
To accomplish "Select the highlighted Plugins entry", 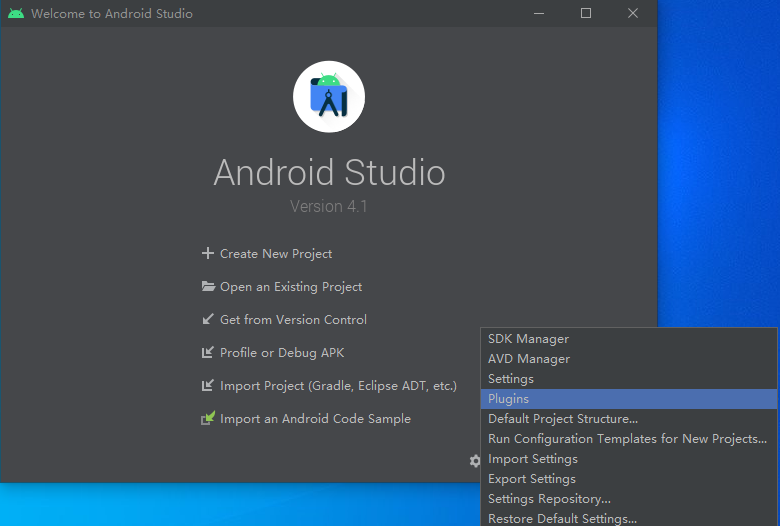I will (x=629, y=399).
